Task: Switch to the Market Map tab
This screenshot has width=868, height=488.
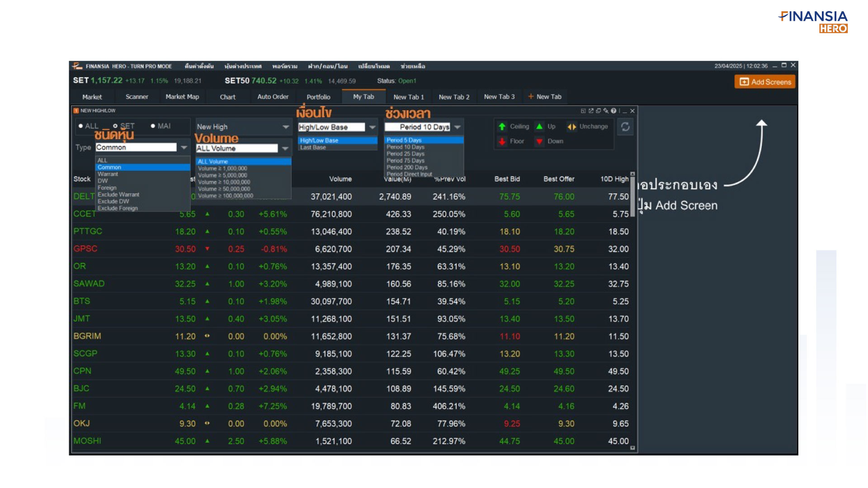Action: click(x=182, y=97)
